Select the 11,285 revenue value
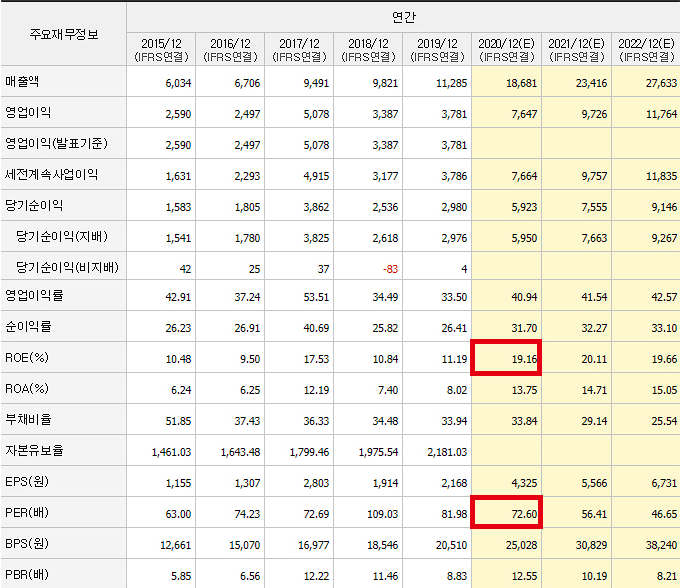Screen dimensions: 680x588 coord(451,83)
